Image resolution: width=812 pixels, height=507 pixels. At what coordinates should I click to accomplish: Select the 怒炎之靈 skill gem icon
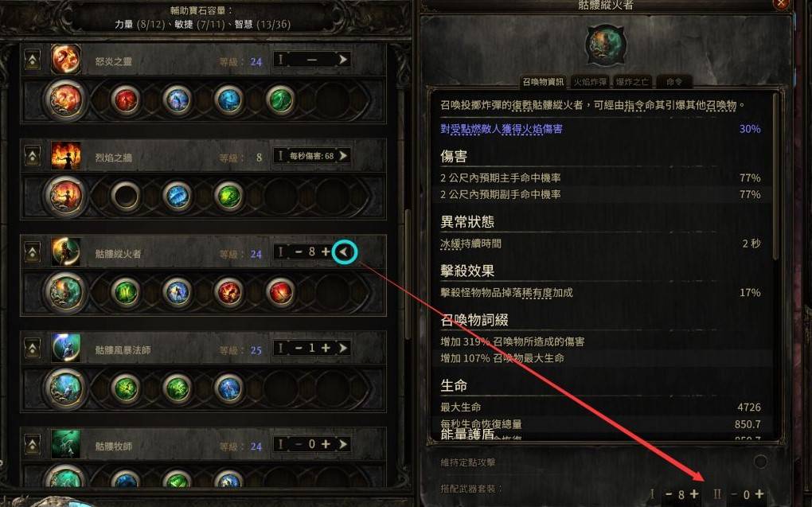[x=66, y=60]
